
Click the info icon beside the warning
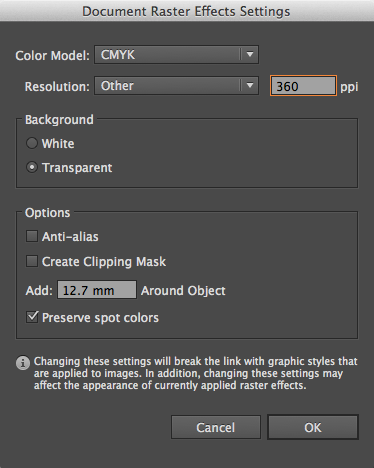(x=23, y=363)
